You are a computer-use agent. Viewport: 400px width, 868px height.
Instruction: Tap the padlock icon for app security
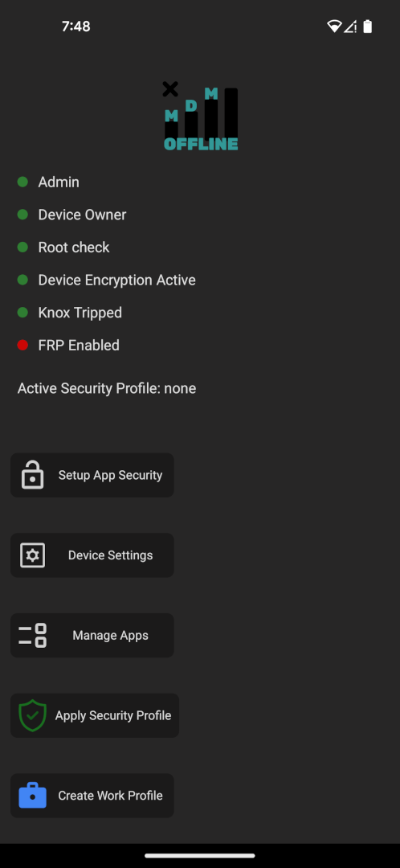(33, 475)
